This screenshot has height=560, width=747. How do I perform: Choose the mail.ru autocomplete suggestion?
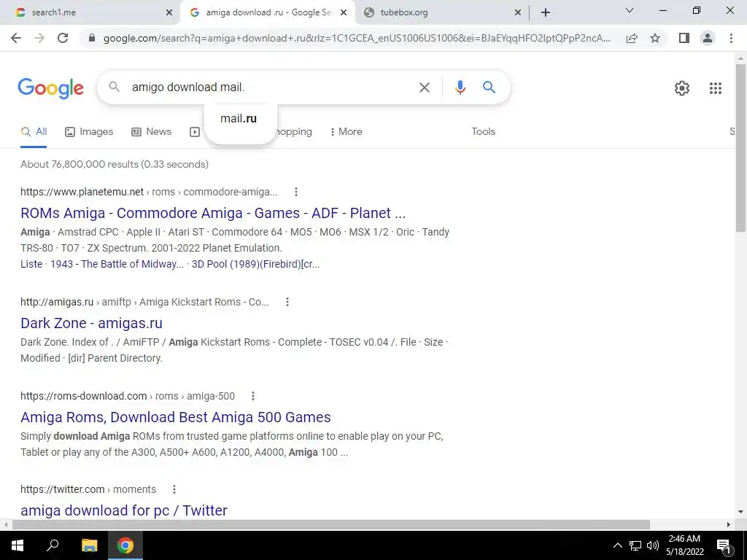239,119
